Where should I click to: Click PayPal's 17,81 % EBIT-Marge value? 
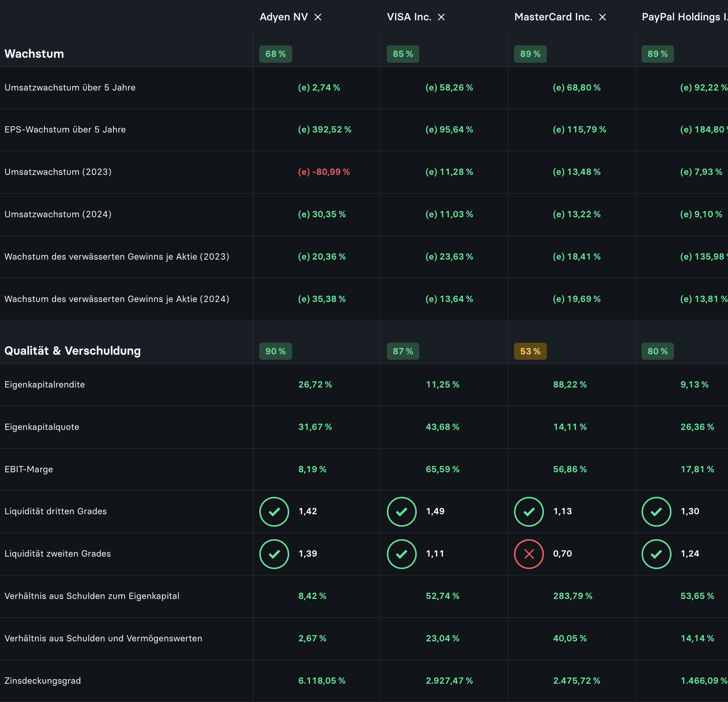tap(698, 469)
